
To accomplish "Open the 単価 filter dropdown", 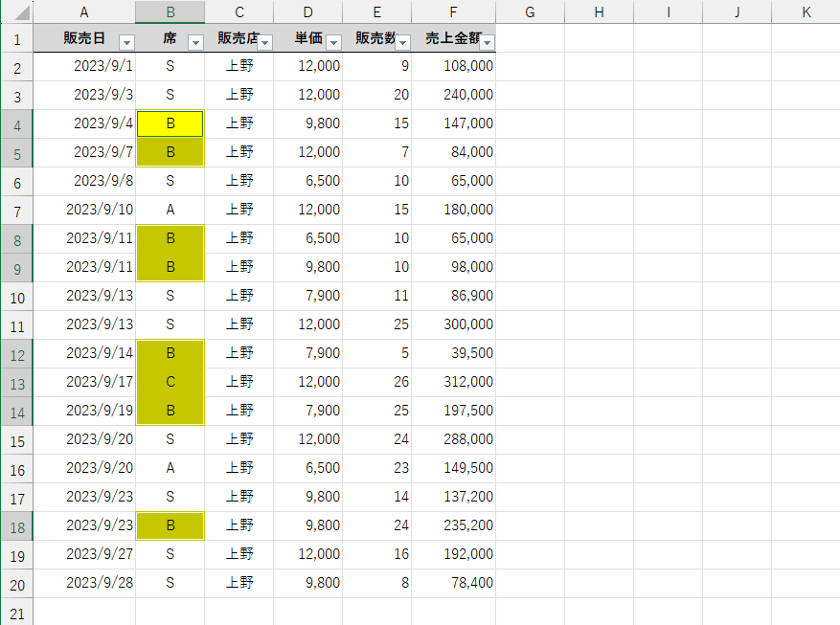I will [x=333, y=42].
